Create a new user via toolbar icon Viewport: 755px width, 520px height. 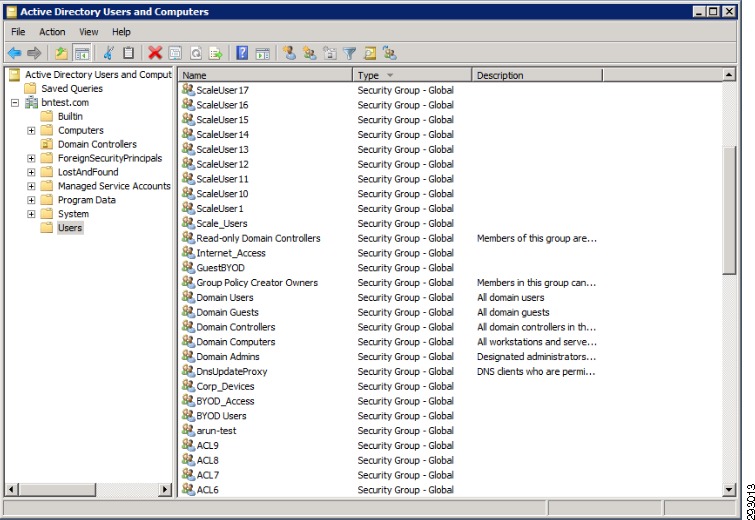pos(289,53)
